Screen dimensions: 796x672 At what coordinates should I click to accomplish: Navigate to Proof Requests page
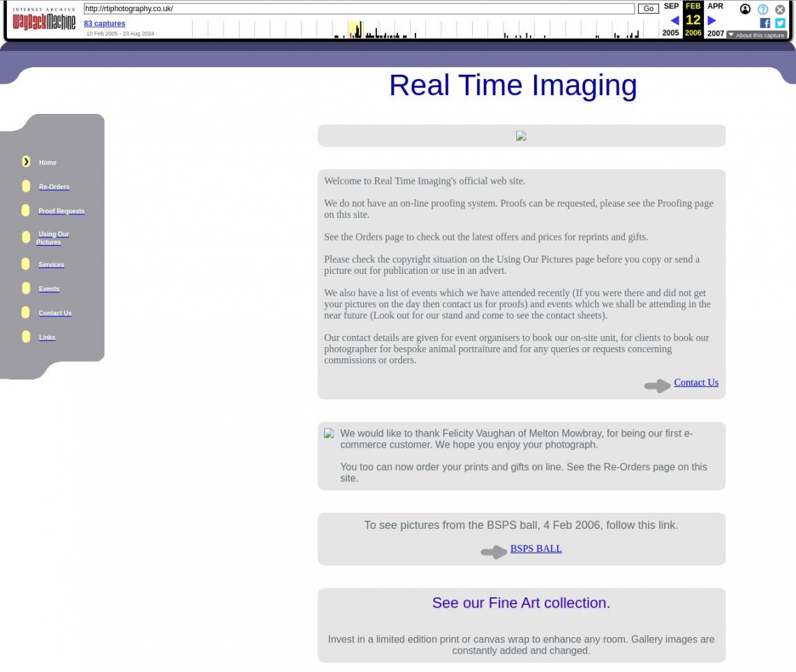[61, 211]
